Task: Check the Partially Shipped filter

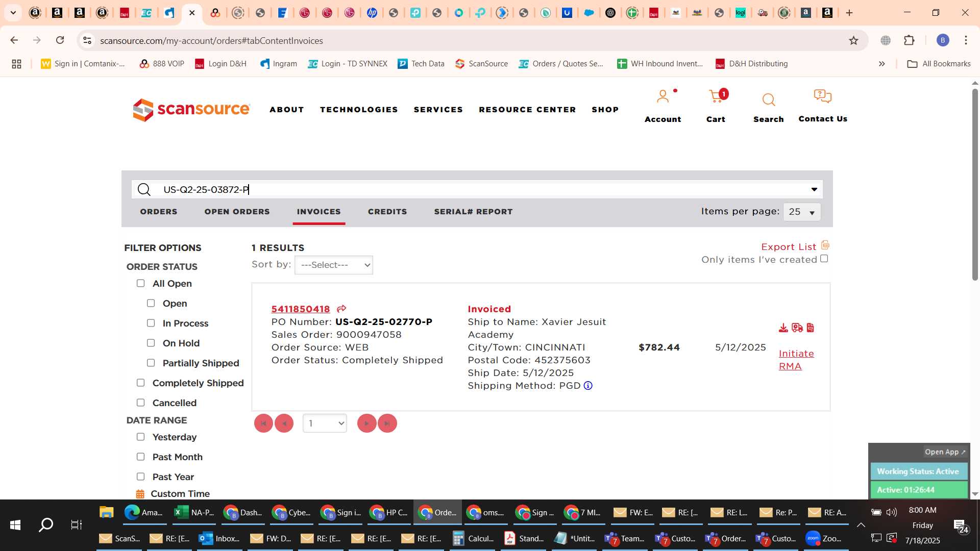Action: [151, 363]
